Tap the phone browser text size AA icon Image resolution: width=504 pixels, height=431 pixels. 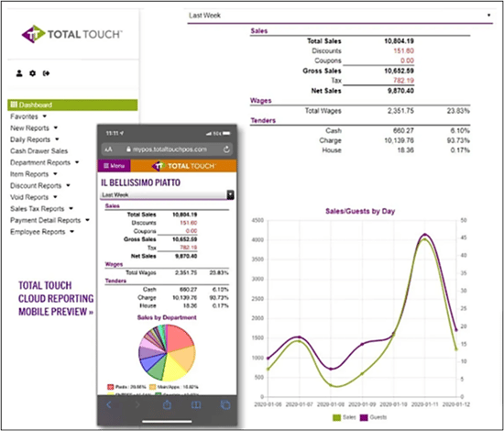pos(109,149)
